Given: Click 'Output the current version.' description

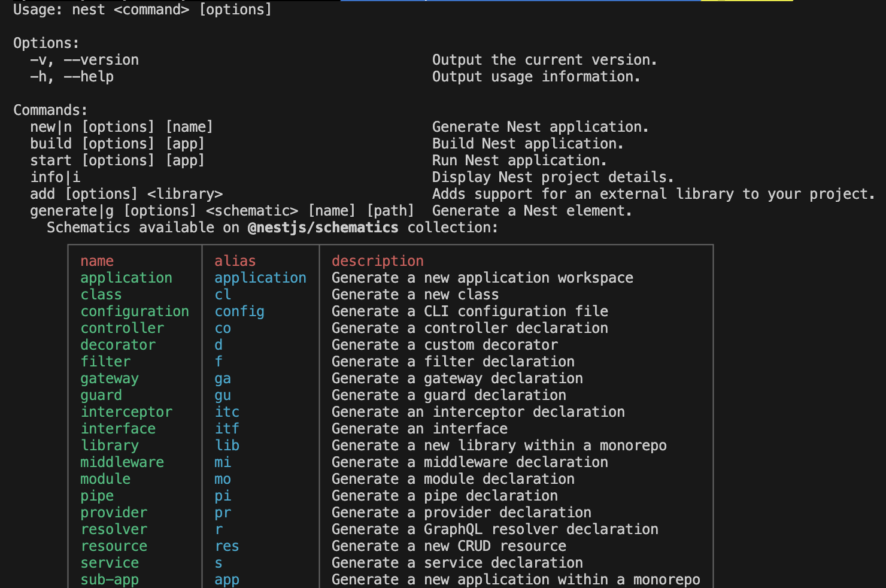Looking at the screenshot, I should [x=545, y=60].
